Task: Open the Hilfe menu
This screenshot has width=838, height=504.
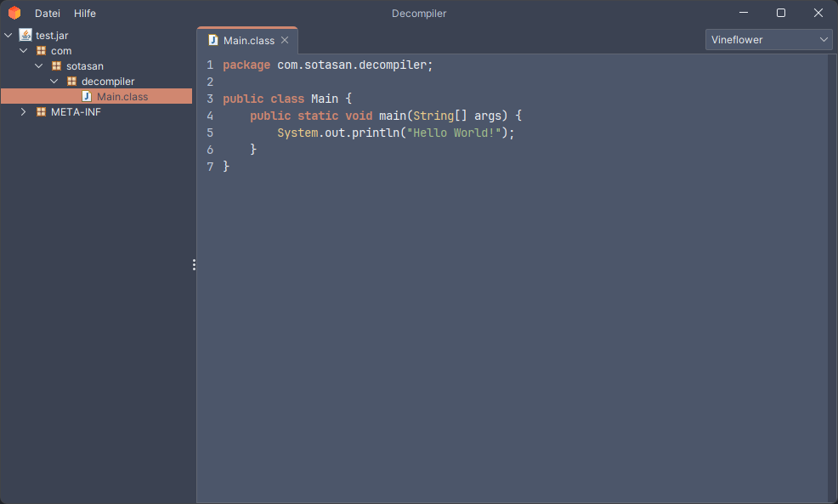Action: point(85,14)
